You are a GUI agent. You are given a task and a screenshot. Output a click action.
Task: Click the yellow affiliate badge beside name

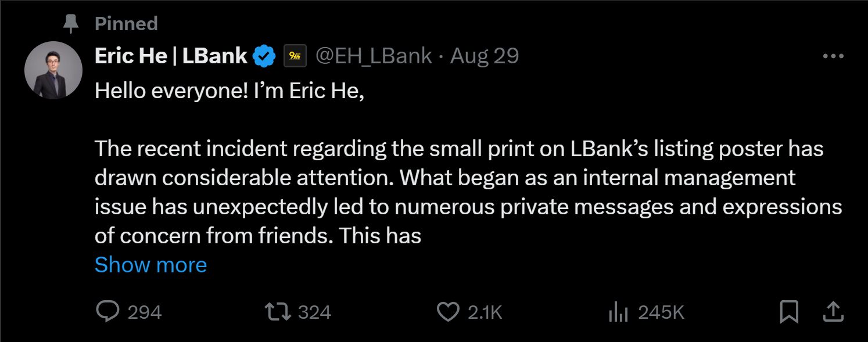point(295,56)
